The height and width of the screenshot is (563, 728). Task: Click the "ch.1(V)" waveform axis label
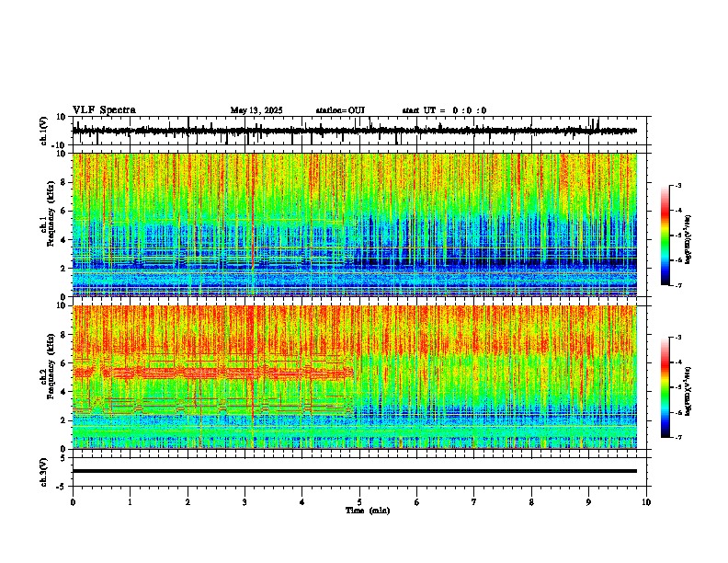43,131
